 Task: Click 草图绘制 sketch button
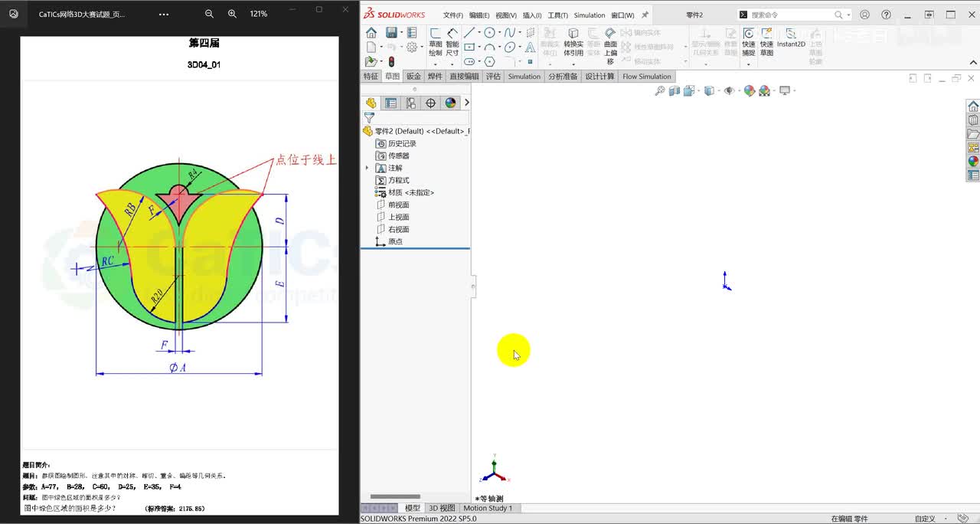(x=435, y=42)
